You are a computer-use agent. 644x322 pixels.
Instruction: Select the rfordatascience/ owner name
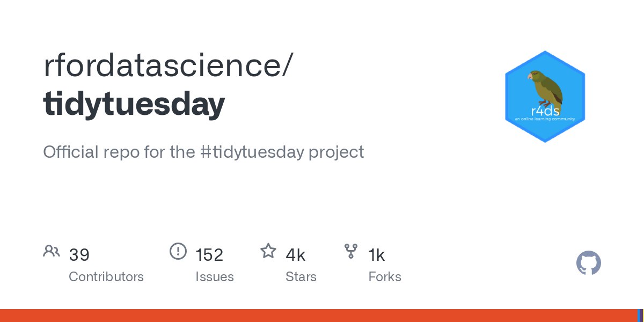(x=169, y=65)
